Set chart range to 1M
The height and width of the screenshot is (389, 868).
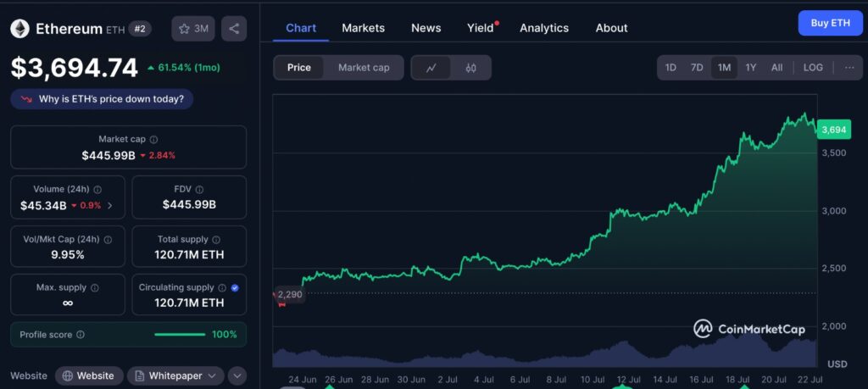724,68
